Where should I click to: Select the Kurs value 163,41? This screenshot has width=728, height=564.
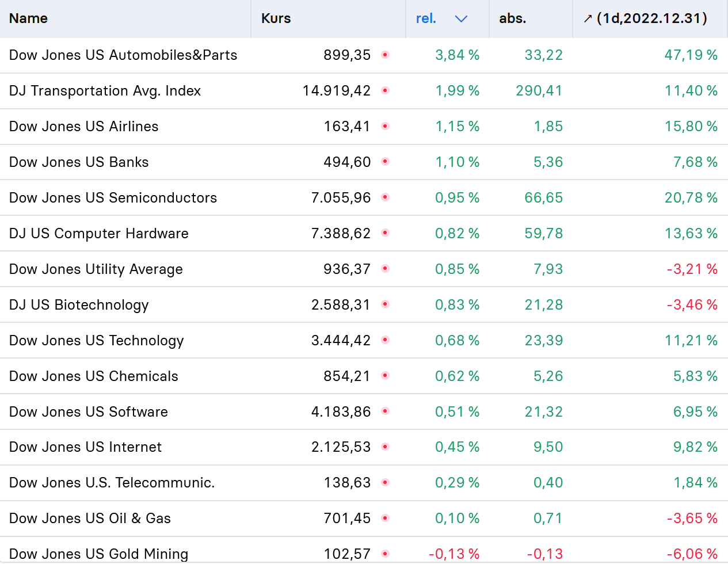(347, 126)
